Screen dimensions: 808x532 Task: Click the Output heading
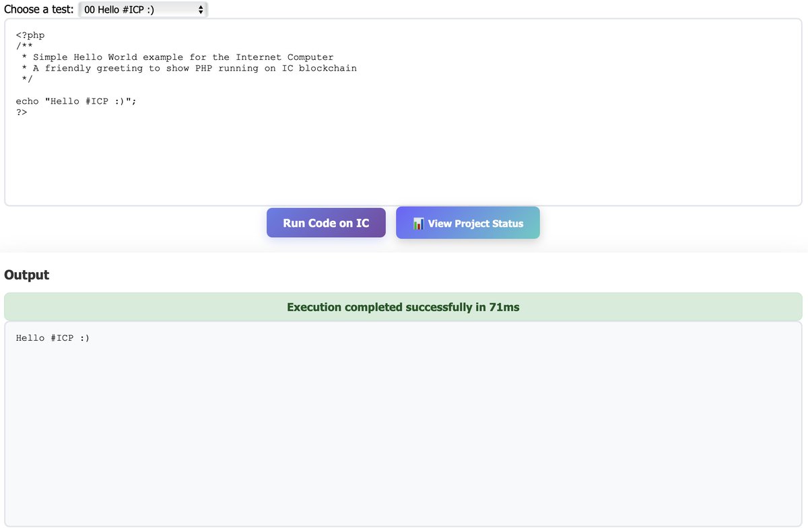point(27,275)
